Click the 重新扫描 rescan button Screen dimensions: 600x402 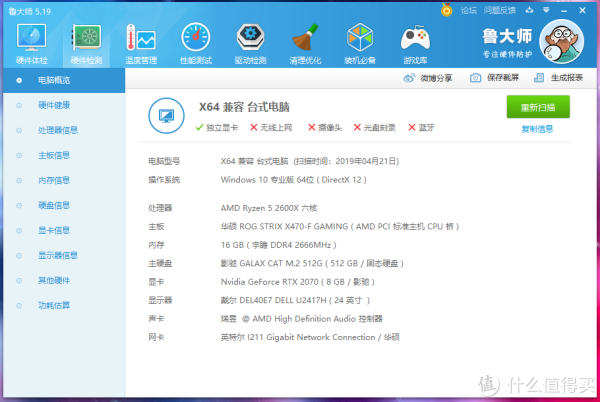(x=538, y=107)
